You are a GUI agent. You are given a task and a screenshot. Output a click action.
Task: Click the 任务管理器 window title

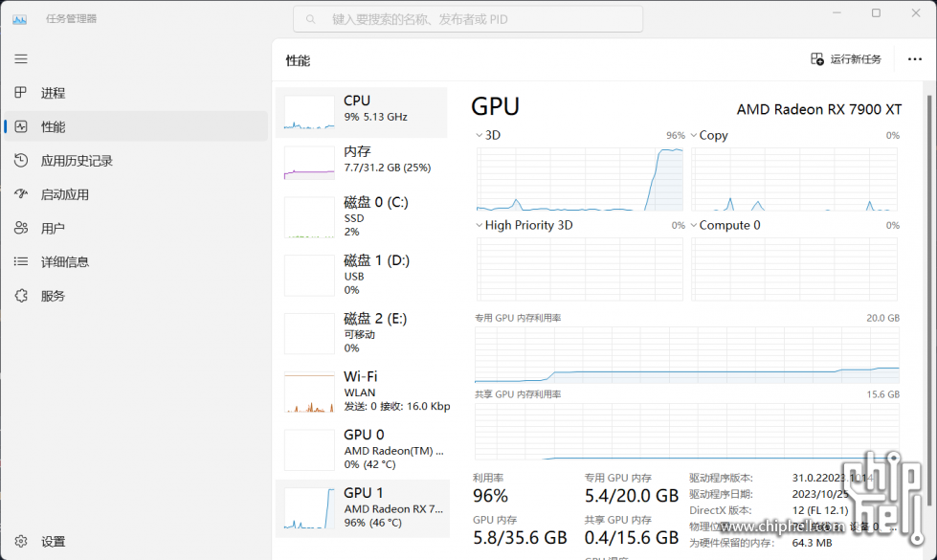pos(71,19)
